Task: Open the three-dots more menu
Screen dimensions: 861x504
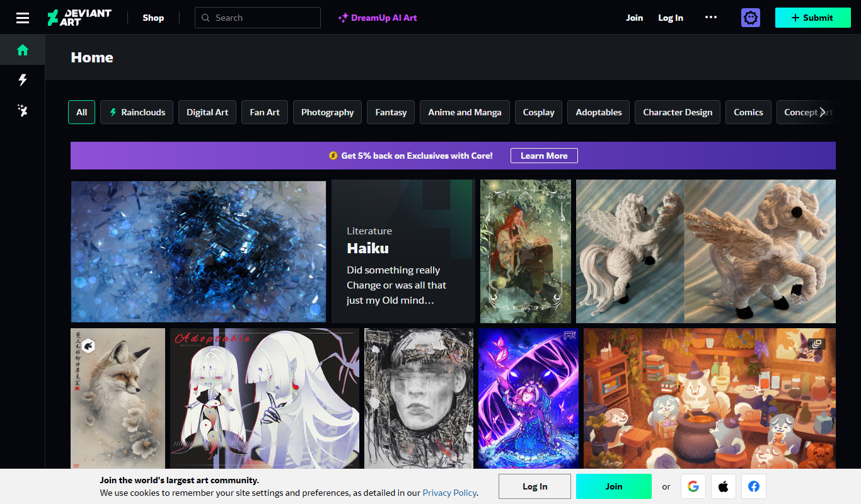Action: click(x=711, y=18)
